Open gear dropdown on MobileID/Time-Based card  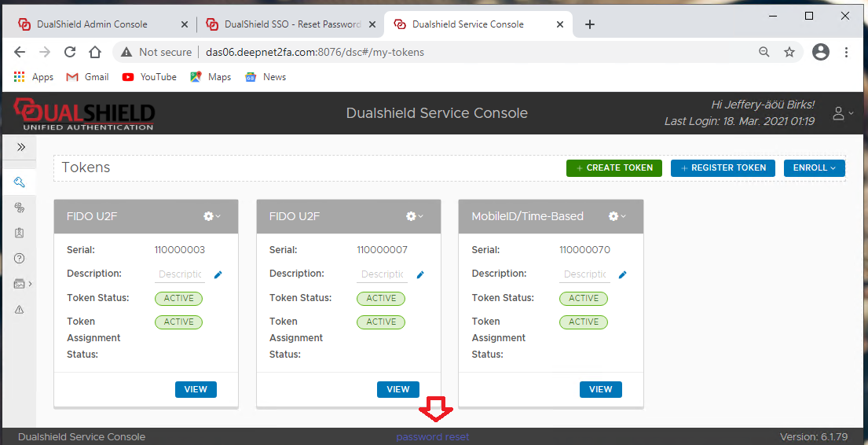click(617, 216)
